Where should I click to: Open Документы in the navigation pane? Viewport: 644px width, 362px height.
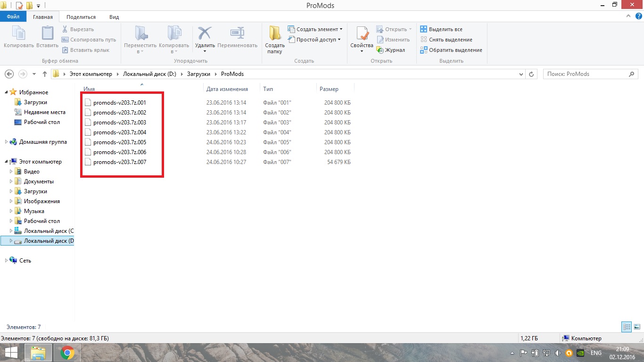(39, 181)
